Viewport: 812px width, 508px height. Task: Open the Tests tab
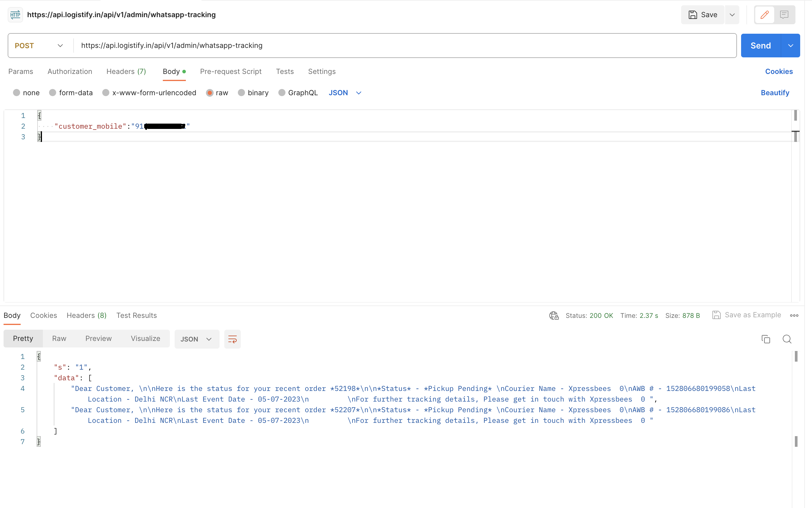tap(285, 72)
